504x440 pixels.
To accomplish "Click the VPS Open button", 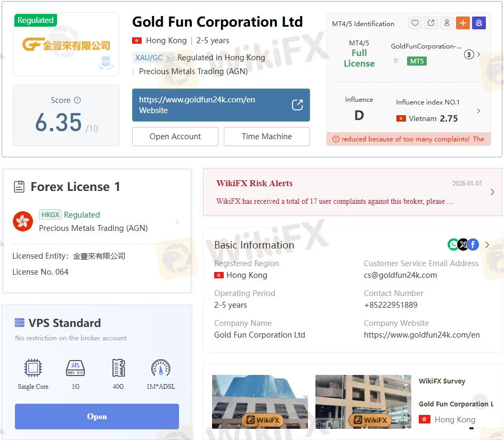I will [x=97, y=416].
